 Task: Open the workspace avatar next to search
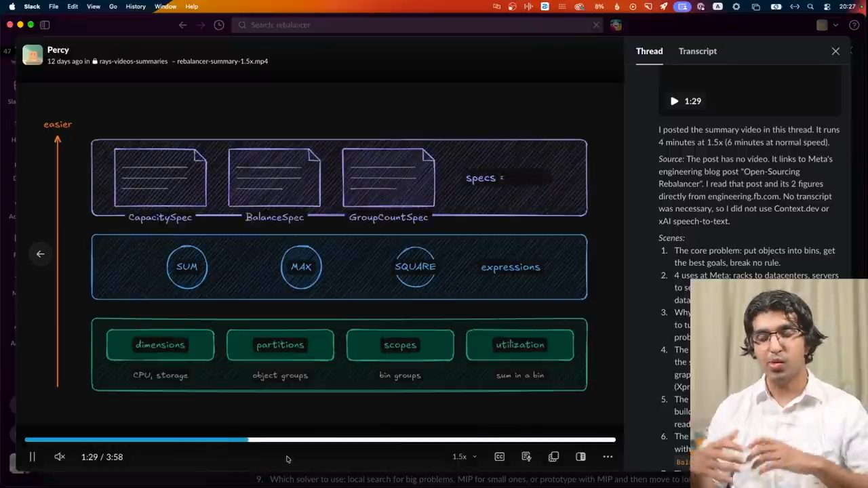pos(616,25)
